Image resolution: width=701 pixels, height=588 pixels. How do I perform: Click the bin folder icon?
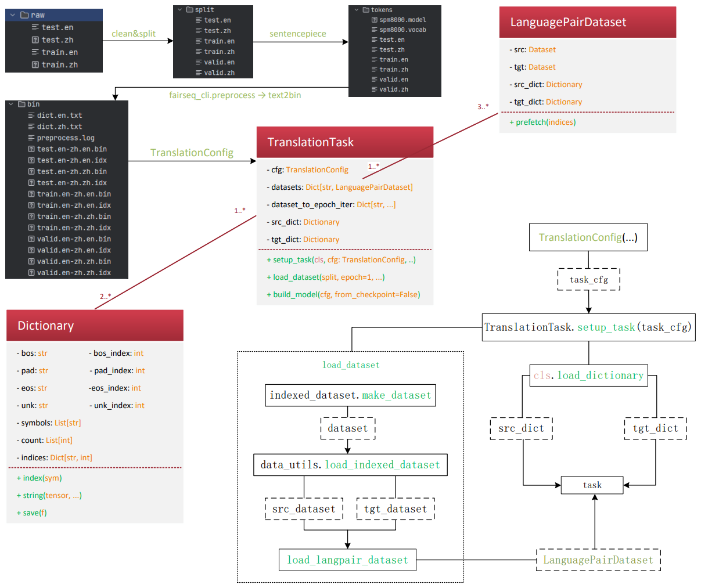[x=22, y=104]
